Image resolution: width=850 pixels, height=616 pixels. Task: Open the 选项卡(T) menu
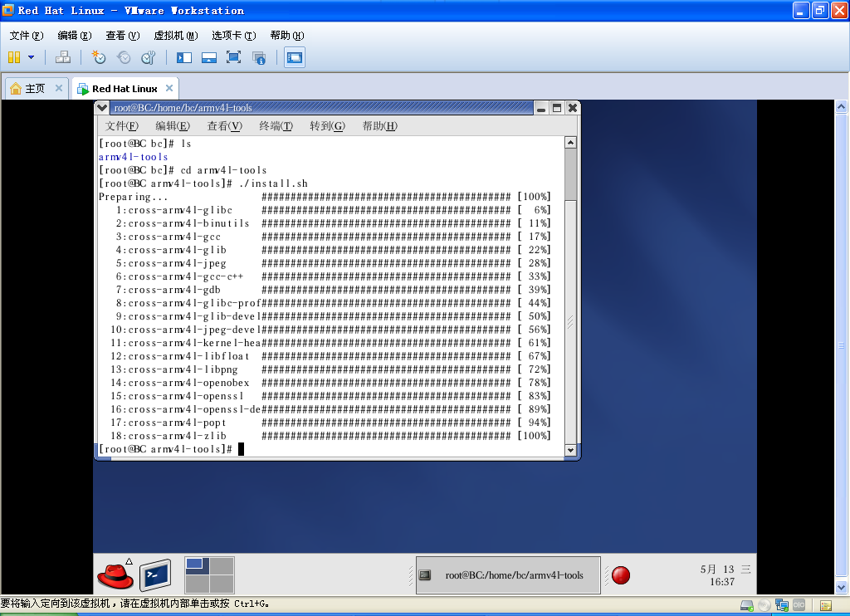coord(233,35)
